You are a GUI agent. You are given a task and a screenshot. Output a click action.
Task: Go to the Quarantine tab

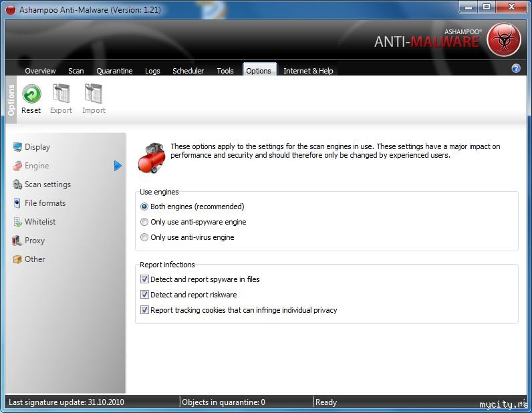[x=114, y=71]
